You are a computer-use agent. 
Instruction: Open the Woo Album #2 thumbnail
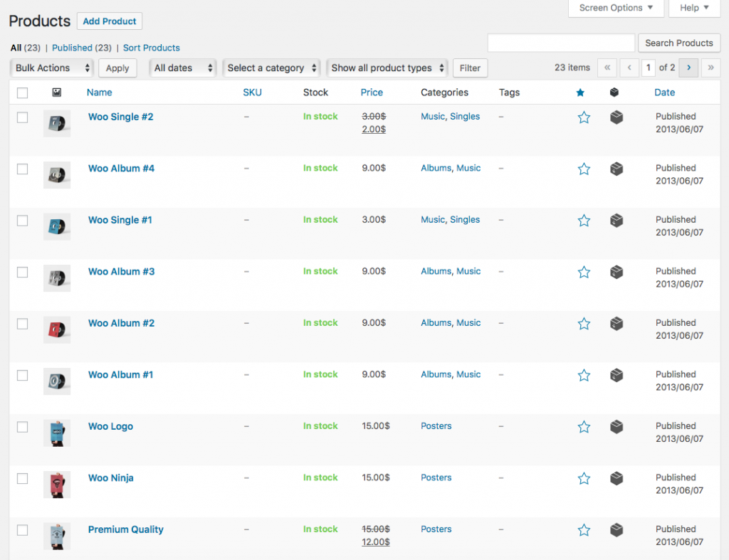point(57,329)
